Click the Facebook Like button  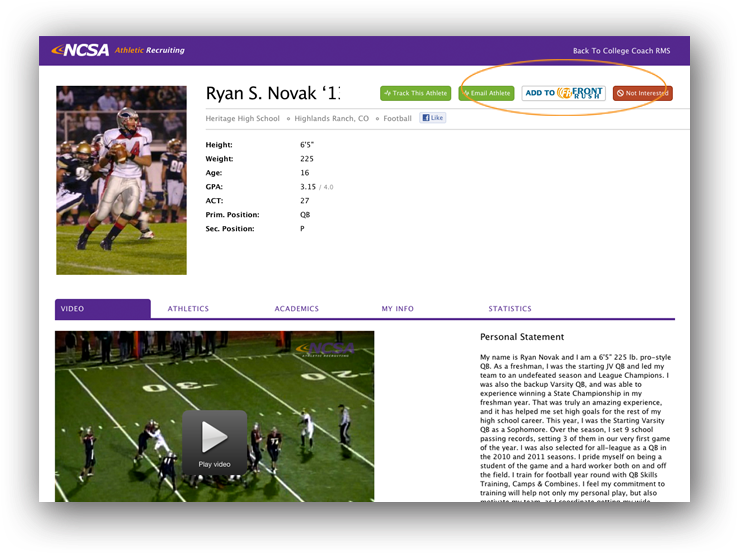tap(432, 118)
